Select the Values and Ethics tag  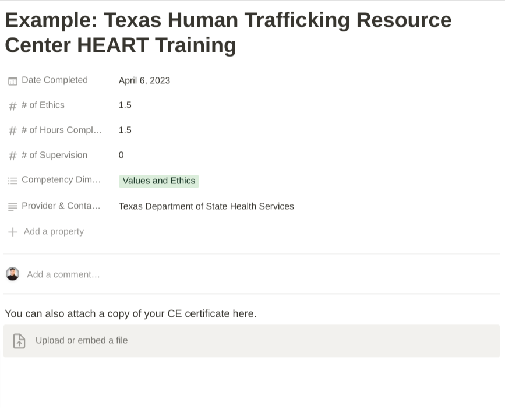tap(159, 181)
